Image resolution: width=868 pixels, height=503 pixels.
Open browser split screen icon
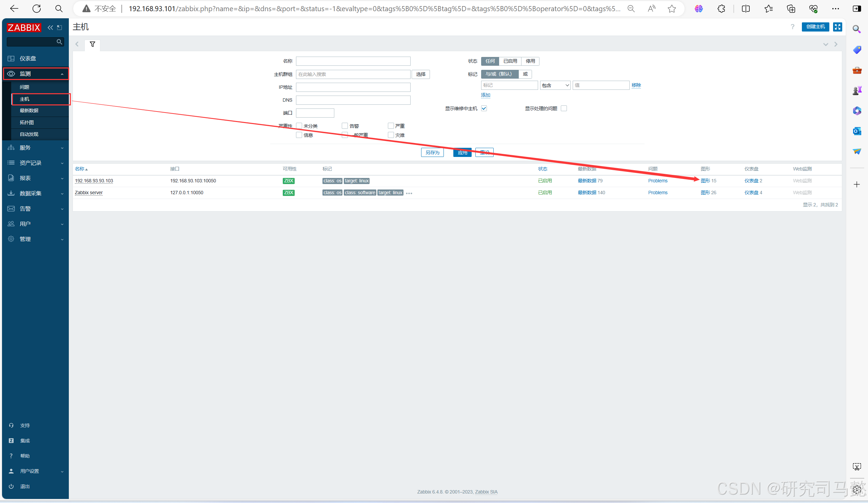tap(745, 8)
